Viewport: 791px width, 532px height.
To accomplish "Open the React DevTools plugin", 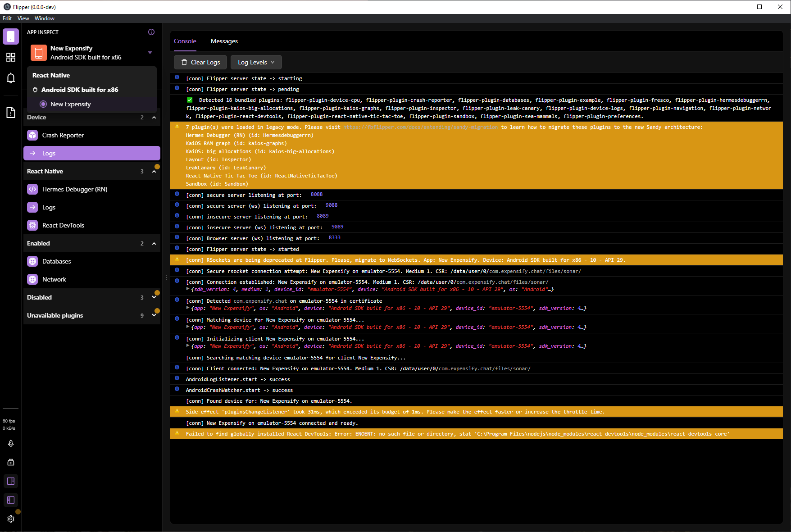I will (92, 225).
